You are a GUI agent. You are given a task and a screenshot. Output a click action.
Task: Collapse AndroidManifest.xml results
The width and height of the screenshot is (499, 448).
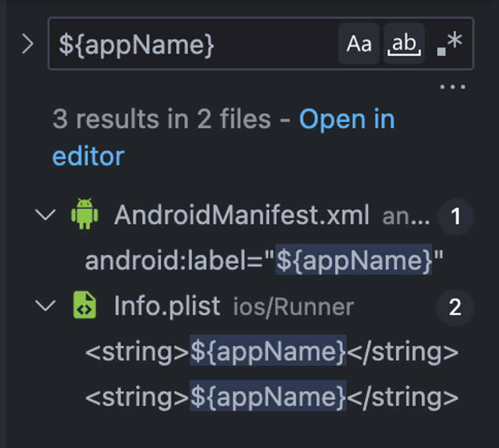pos(45,215)
